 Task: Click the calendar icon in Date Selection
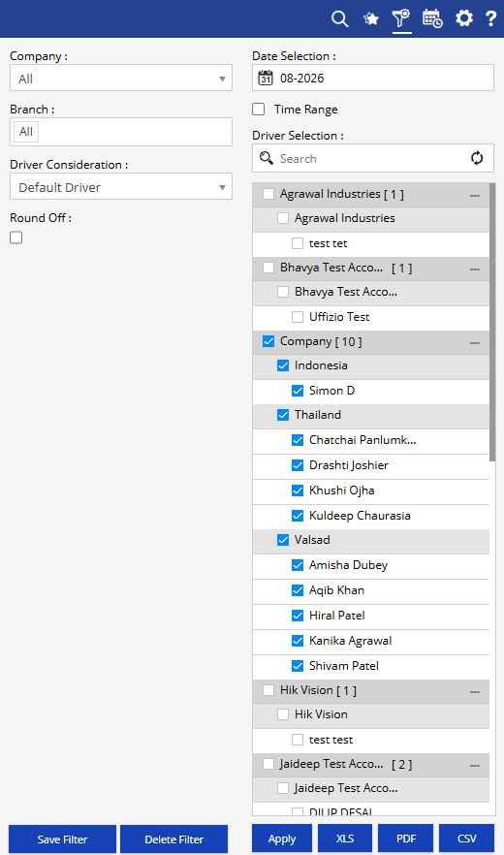[x=266, y=78]
